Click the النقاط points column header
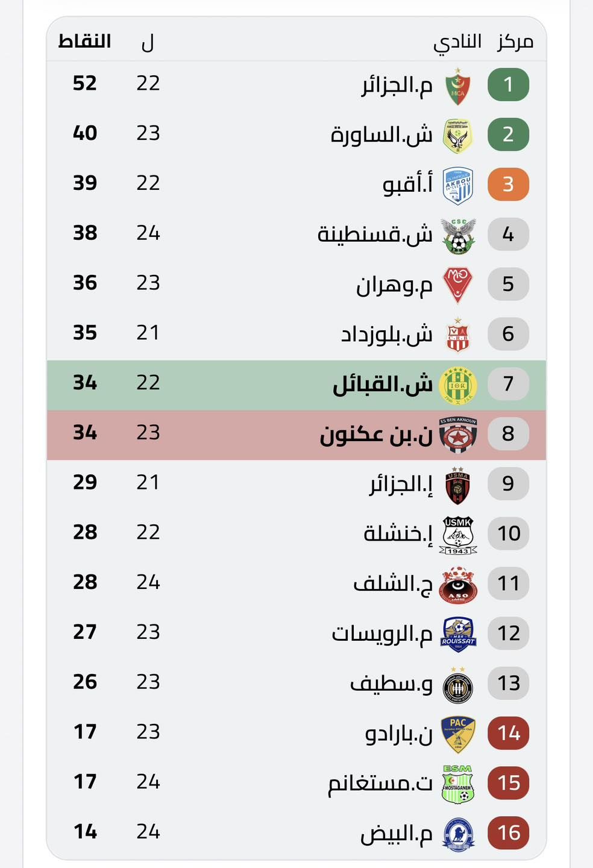This screenshot has height=868, width=593. [84, 42]
